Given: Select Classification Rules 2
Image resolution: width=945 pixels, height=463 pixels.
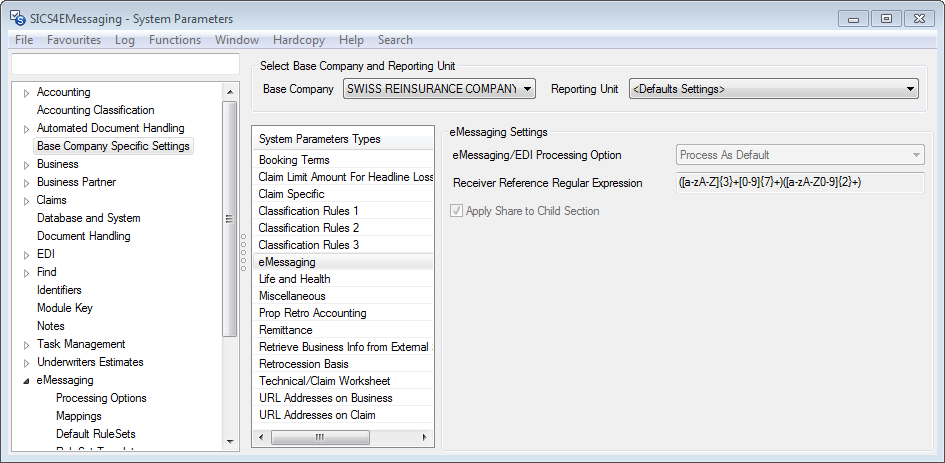Looking at the screenshot, I should [342, 228].
